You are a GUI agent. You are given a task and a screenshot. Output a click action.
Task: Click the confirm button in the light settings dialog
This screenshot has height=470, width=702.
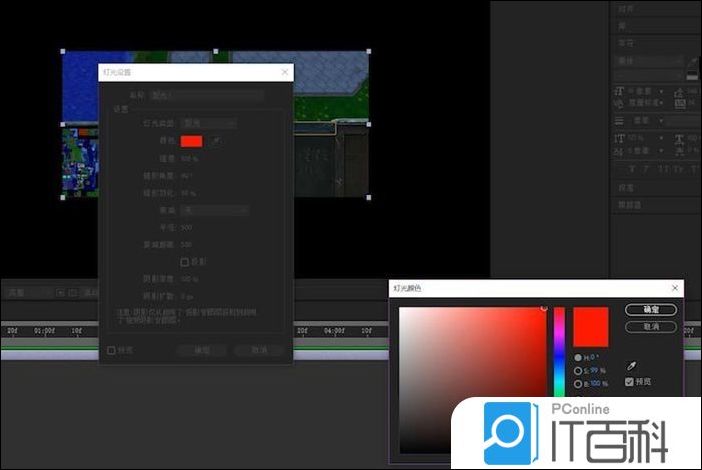click(x=202, y=350)
